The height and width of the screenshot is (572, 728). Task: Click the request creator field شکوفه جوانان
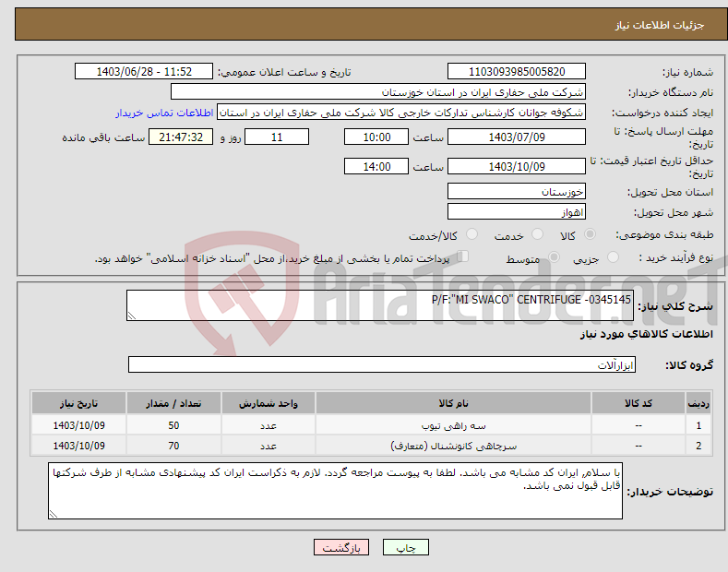click(x=401, y=113)
